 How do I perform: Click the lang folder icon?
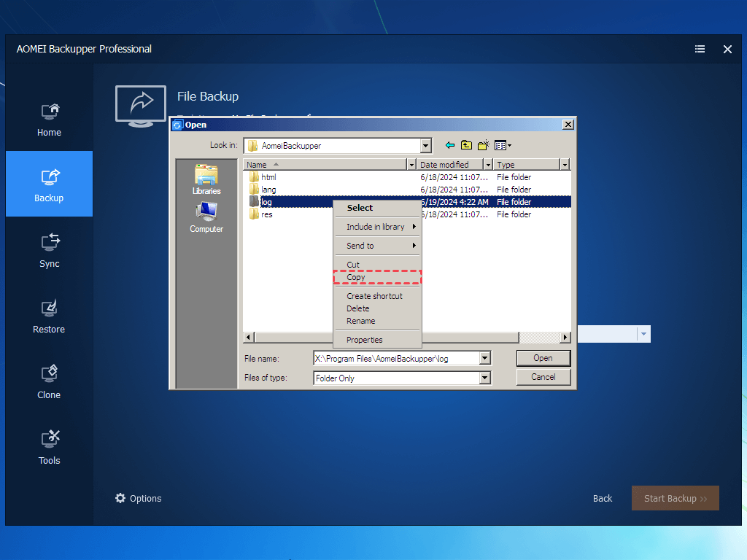point(254,190)
